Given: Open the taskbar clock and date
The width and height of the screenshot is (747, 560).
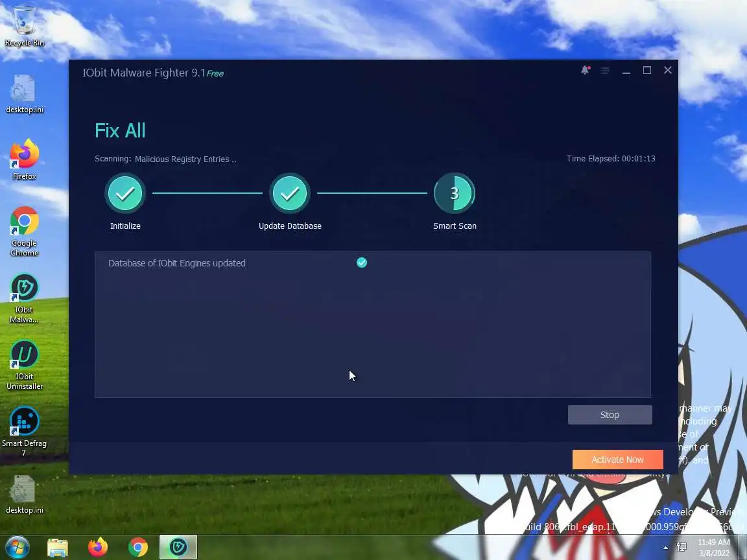Looking at the screenshot, I should pos(714,548).
